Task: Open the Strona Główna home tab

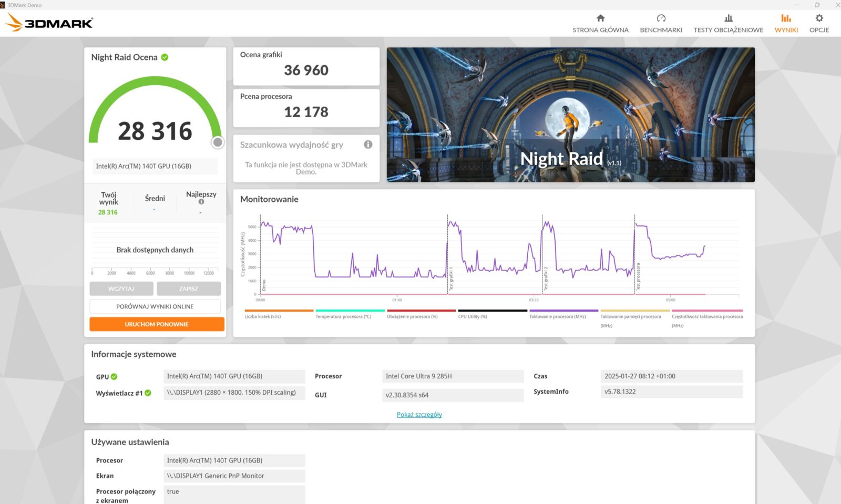Action: tap(600, 24)
